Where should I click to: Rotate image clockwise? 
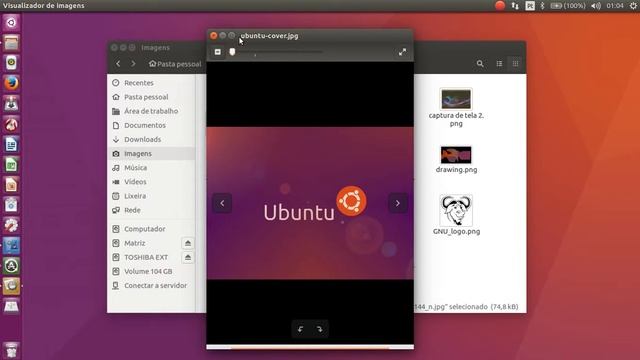pos(319,329)
